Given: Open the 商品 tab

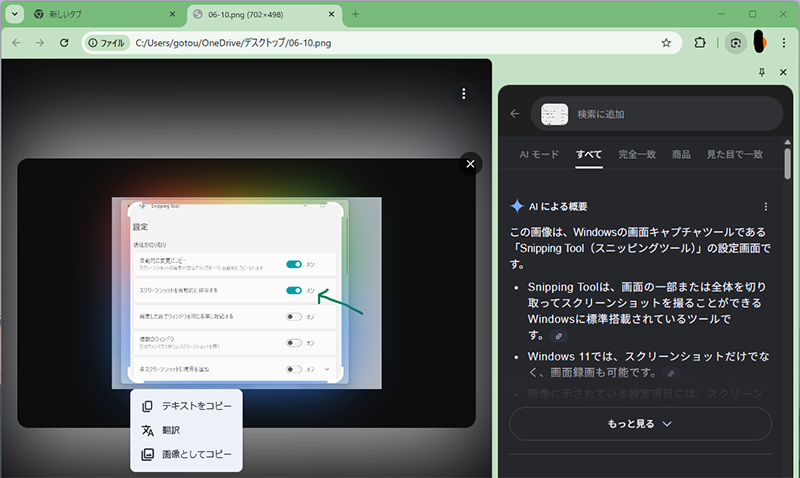Looking at the screenshot, I should click(x=681, y=155).
